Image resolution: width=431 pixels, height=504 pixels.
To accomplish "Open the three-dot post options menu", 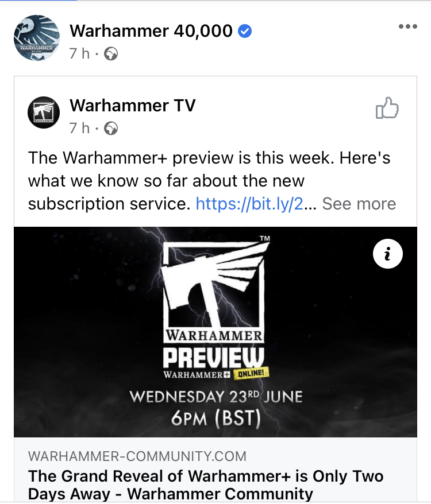I will (408, 26).
